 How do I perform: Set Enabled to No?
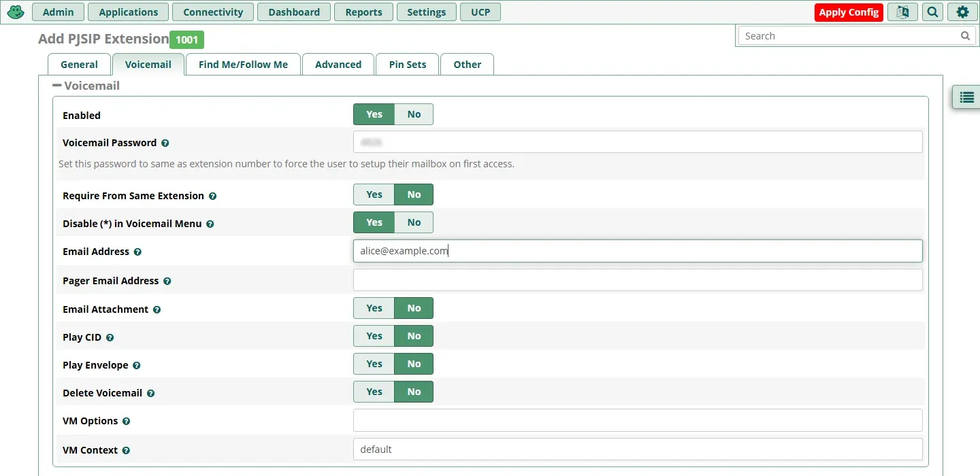414,114
